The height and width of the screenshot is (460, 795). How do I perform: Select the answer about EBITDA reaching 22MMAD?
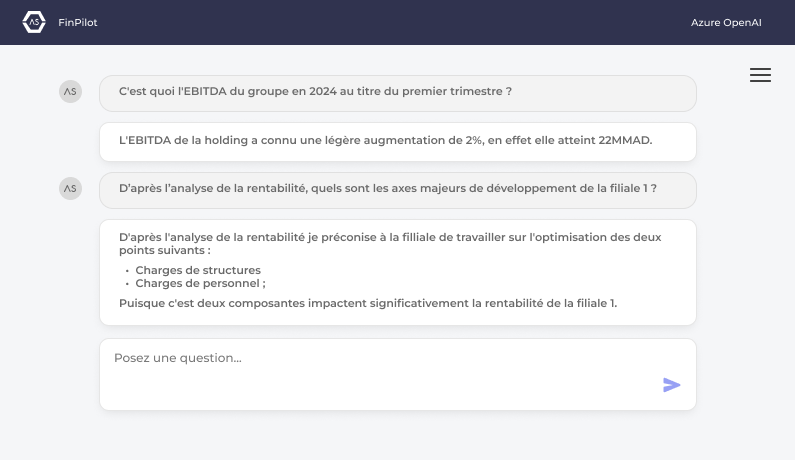tap(398, 142)
